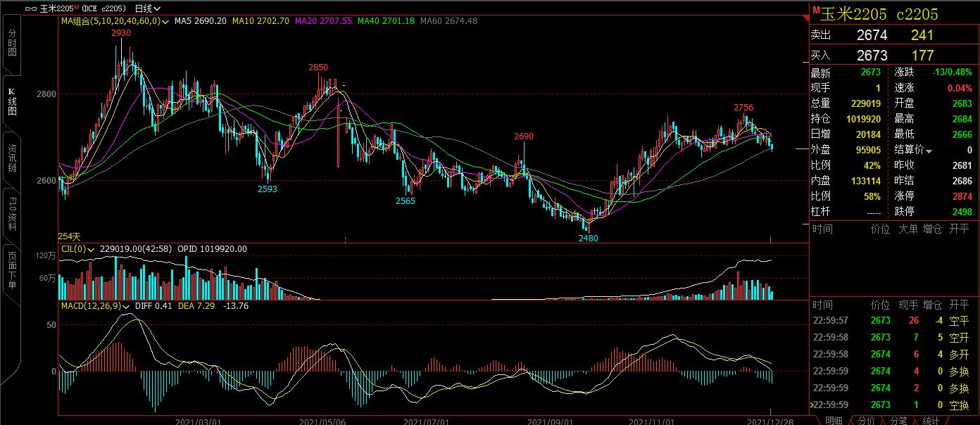Click the link icon before 玉米2205
This screenshot has height=425, width=980.
tap(31, 8)
